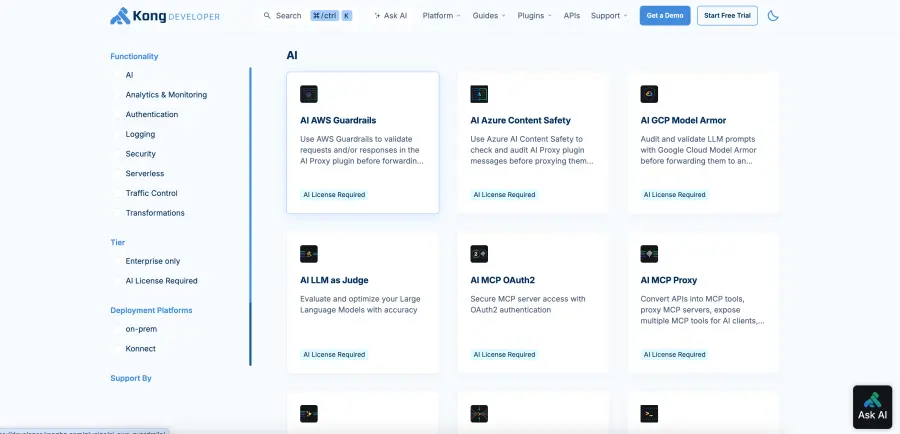Click the Support By heading
The image size is (900, 434).
[x=131, y=378]
